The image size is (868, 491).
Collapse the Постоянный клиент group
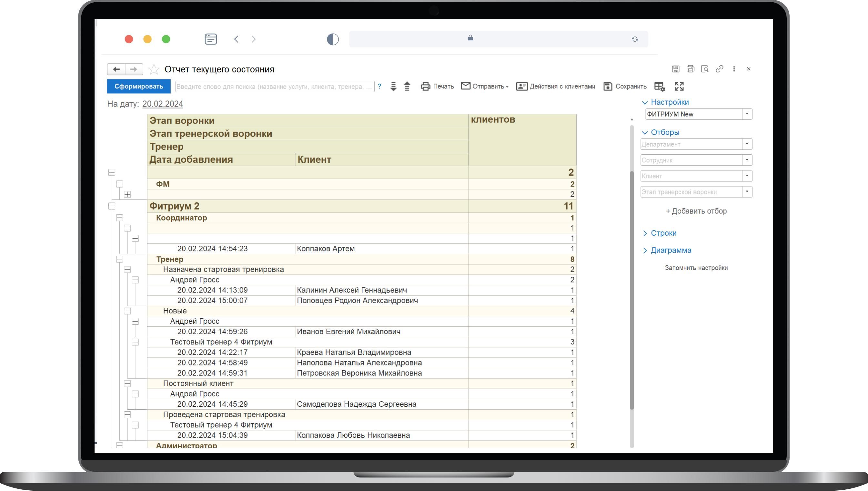[127, 384]
